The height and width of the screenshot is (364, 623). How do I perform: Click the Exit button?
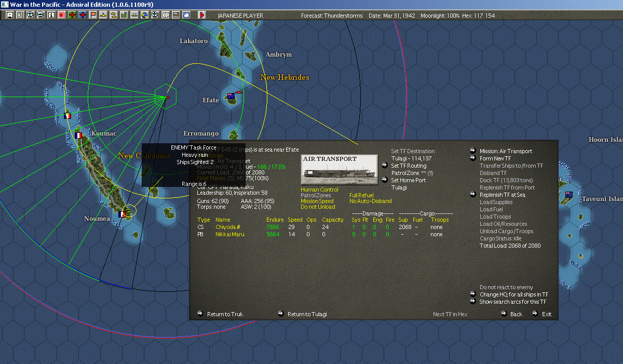click(547, 314)
